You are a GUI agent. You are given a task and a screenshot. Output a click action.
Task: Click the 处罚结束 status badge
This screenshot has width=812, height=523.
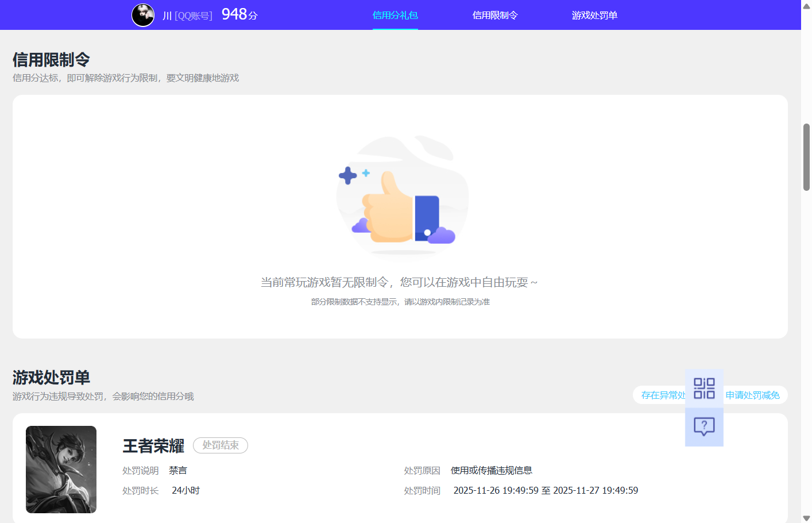pos(220,445)
